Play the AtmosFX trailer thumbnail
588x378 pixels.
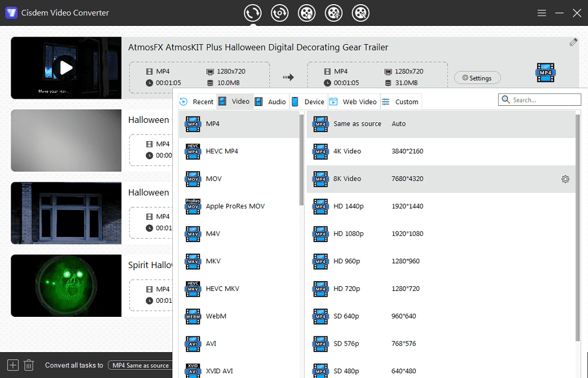65,68
